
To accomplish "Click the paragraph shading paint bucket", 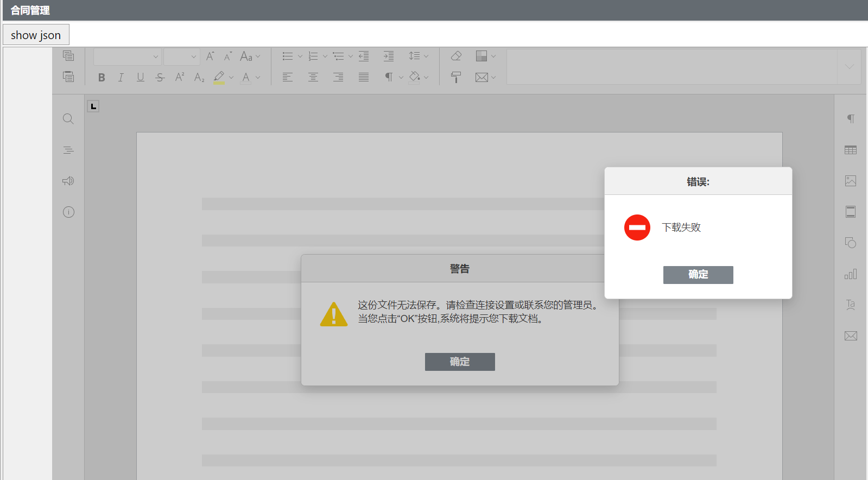I will [x=415, y=77].
